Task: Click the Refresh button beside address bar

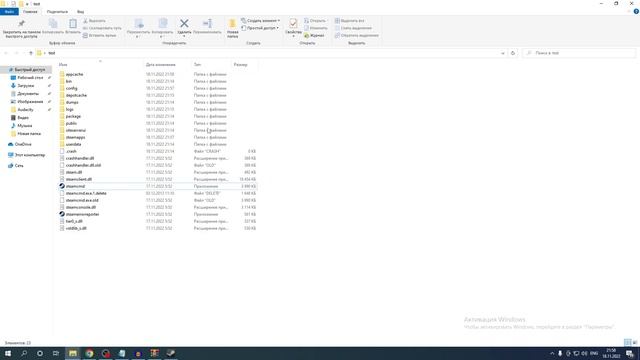Action: click(513, 53)
